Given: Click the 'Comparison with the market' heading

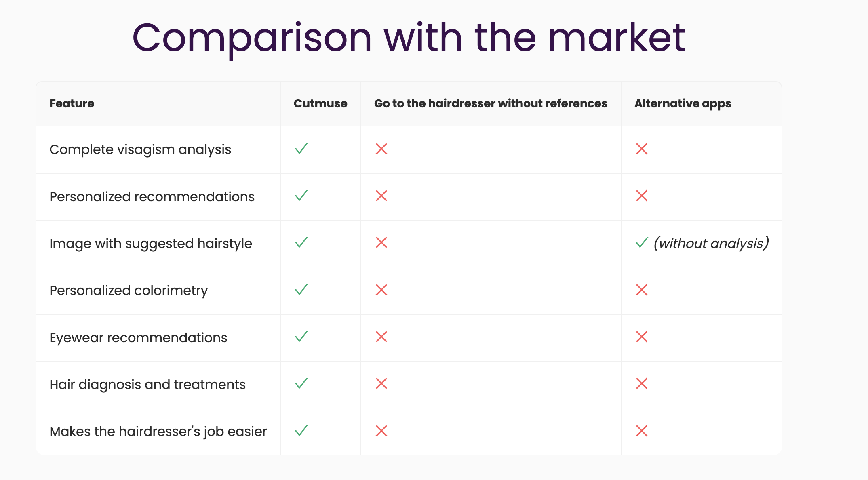Looking at the screenshot, I should (x=409, y=38).
